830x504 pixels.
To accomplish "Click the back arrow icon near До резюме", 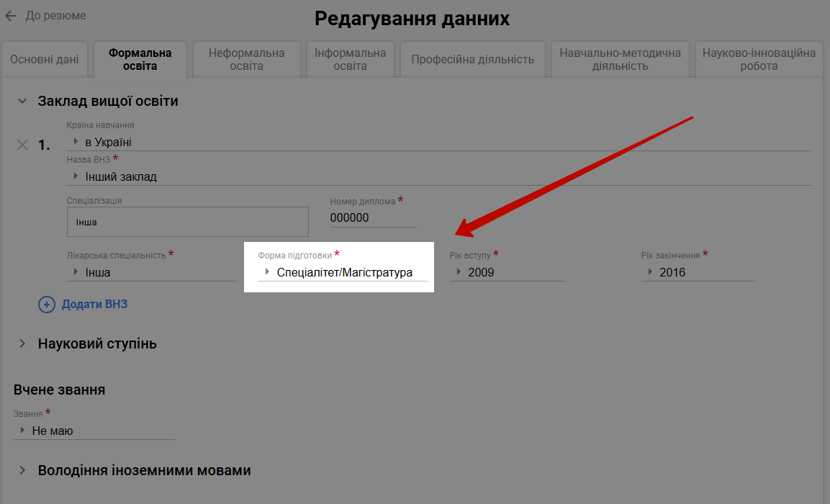I will click(x=11, y=16).
